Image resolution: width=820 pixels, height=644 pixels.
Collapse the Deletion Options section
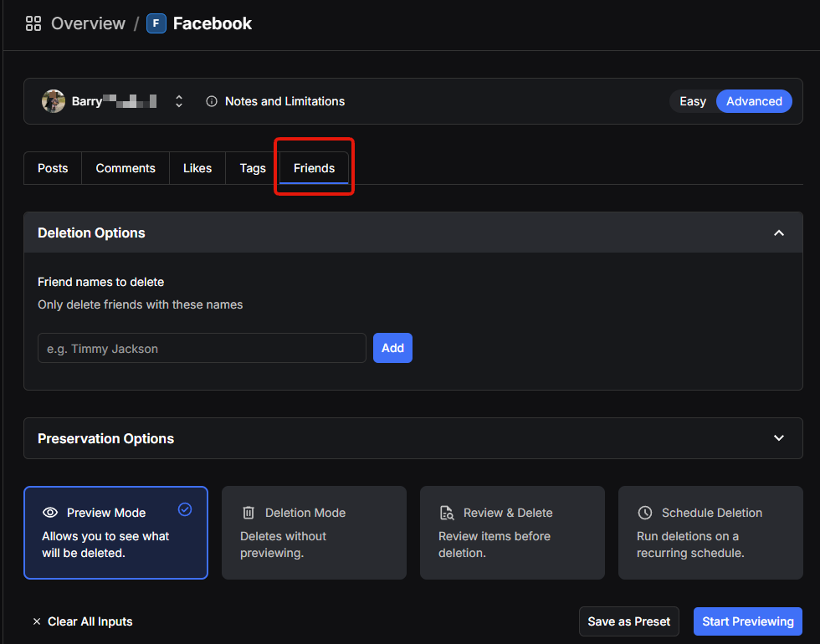pyautogui.click(x=779, y=233)
